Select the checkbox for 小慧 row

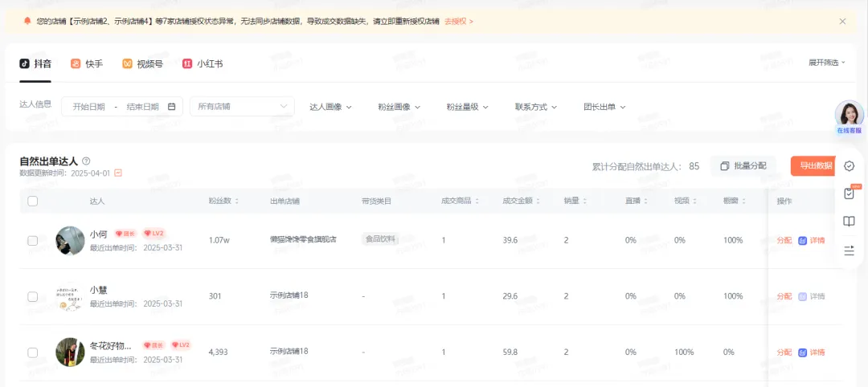click(33, 296)
